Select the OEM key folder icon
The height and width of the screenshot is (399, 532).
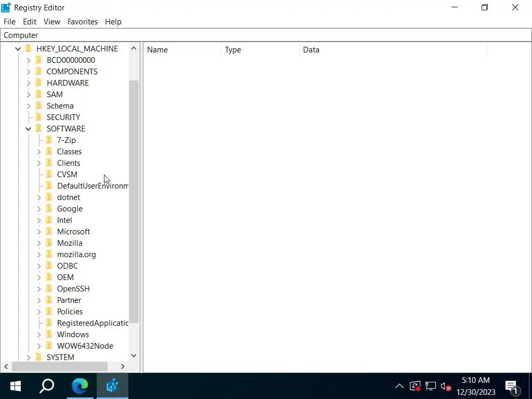click(49, 277)
